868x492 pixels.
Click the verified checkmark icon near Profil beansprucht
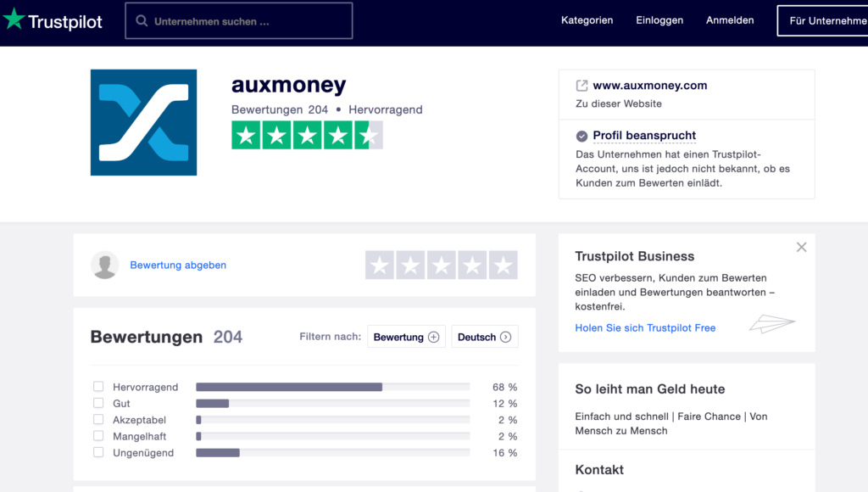coord(581,136)
